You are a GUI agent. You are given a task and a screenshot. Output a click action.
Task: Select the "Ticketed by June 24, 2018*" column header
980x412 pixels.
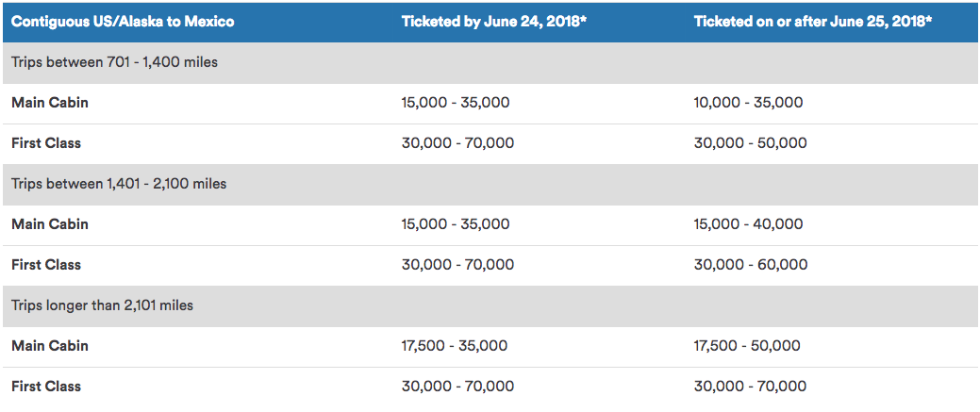point(494,21)
